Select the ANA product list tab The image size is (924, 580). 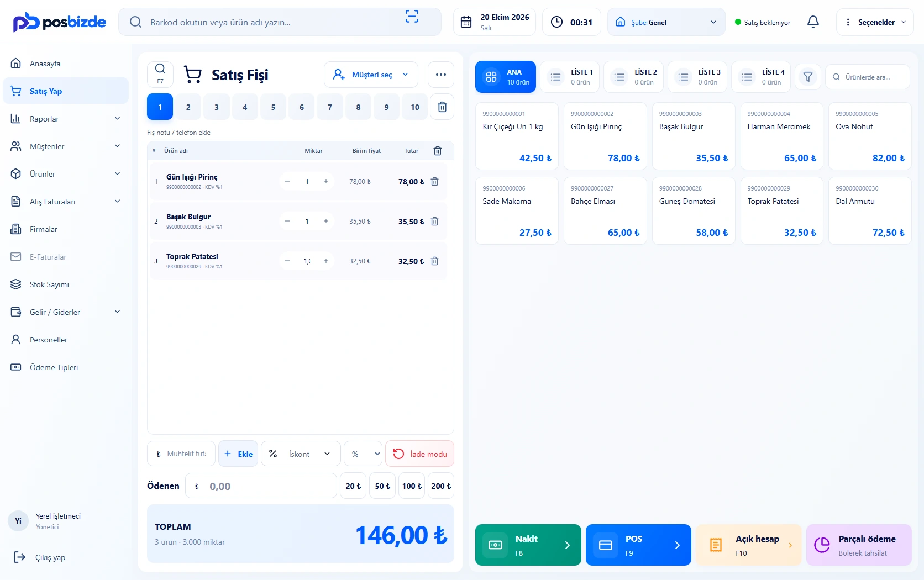(x=506, y=77)
